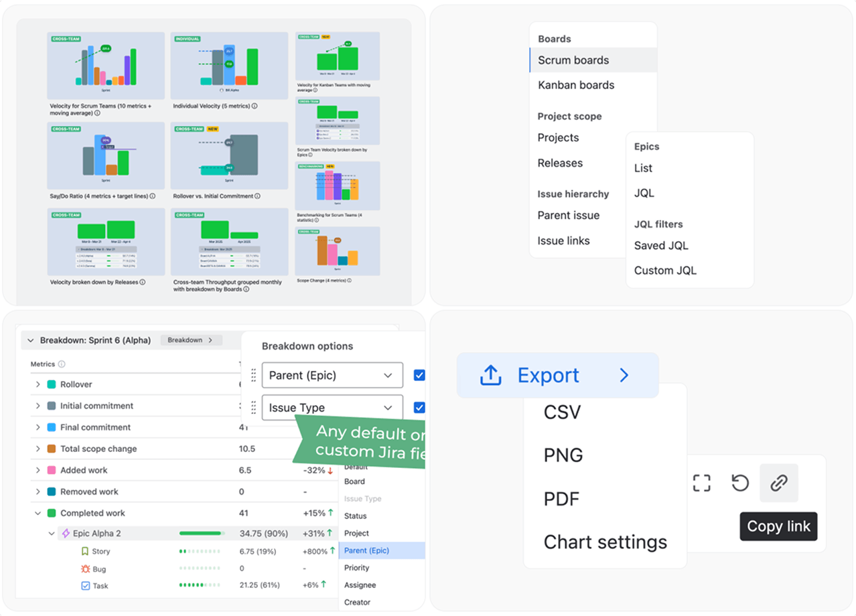The width and height of the screenshot is (856, 616).
Task: Expand the Rollover metric row
Action: (38, 384)
